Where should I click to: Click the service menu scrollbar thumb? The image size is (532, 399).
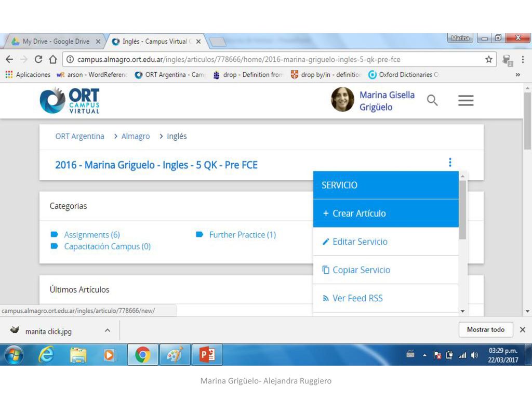462,210
